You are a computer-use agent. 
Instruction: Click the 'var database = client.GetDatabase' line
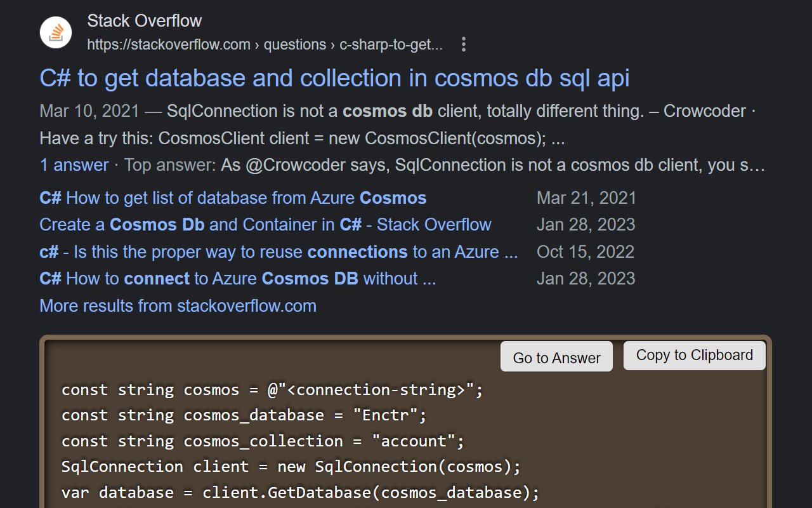click(300, 493)
